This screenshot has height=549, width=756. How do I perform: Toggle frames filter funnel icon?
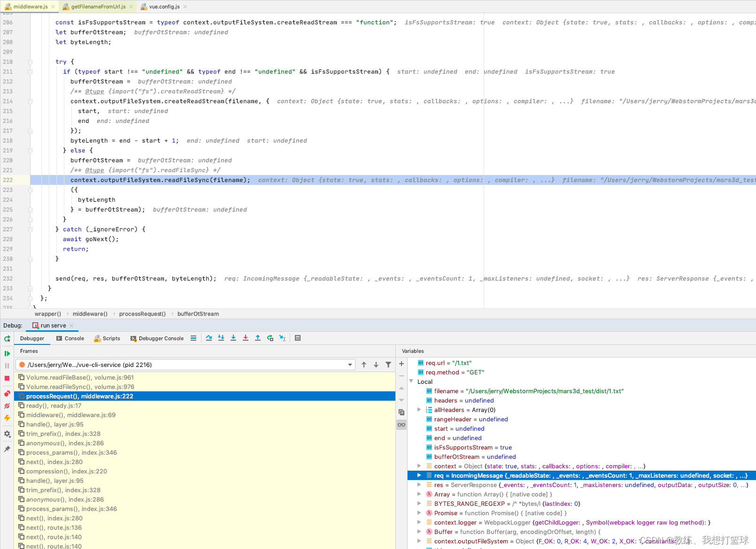(388, 365)
